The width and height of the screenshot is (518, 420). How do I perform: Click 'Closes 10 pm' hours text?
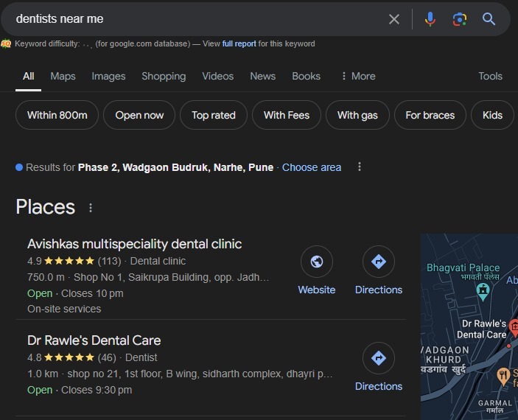point(92,293)
